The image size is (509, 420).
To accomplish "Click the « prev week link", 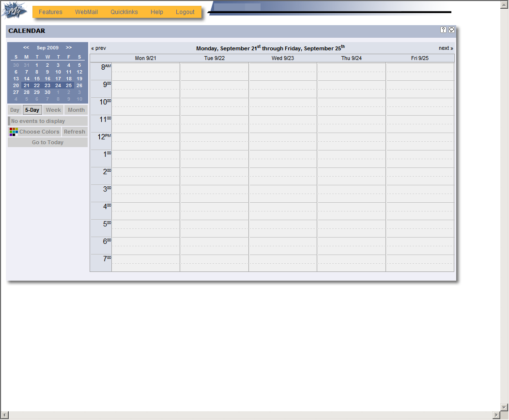I will click(x=98, y=48).
